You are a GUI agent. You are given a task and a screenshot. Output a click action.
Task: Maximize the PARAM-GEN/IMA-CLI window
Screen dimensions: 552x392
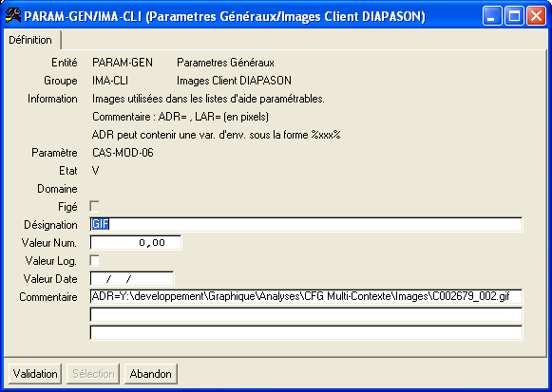[514, 16]
